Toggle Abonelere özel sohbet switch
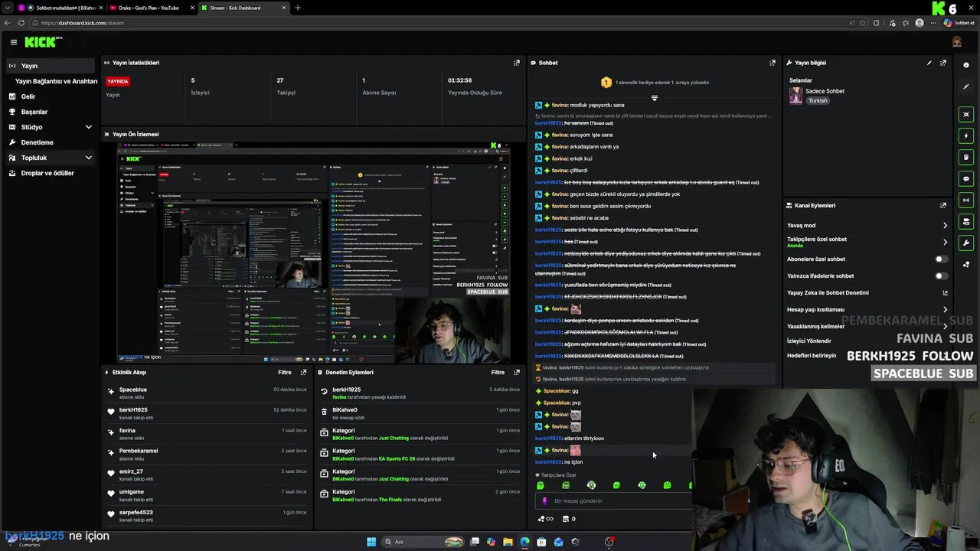The image size is (980, 551). coord(941,259)
